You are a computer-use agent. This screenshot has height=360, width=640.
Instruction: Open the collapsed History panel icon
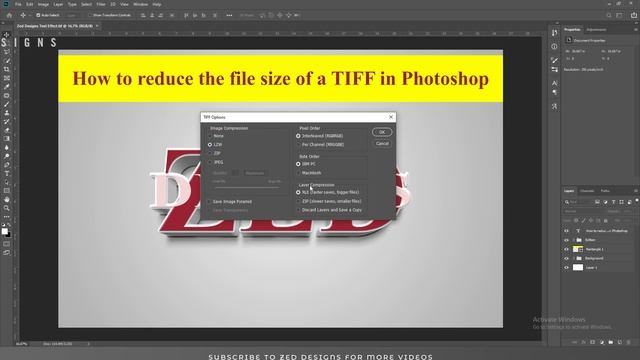coord(554,33)
